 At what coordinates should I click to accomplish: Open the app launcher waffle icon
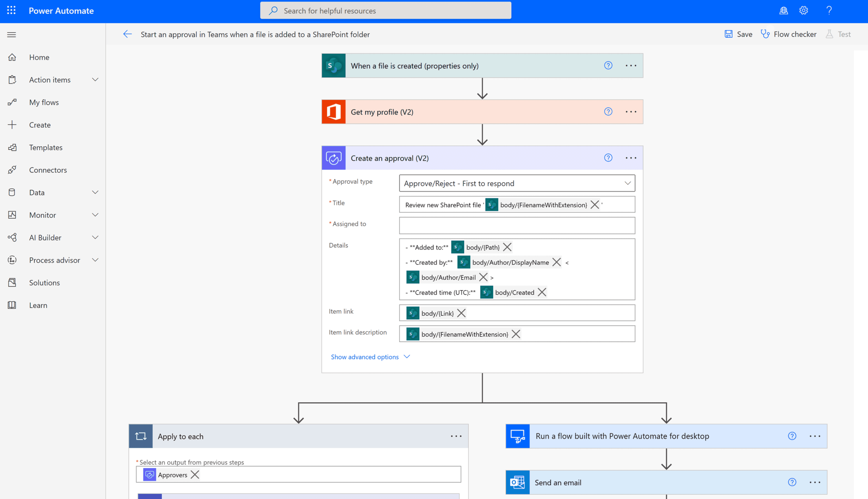(x=11, y=10)
